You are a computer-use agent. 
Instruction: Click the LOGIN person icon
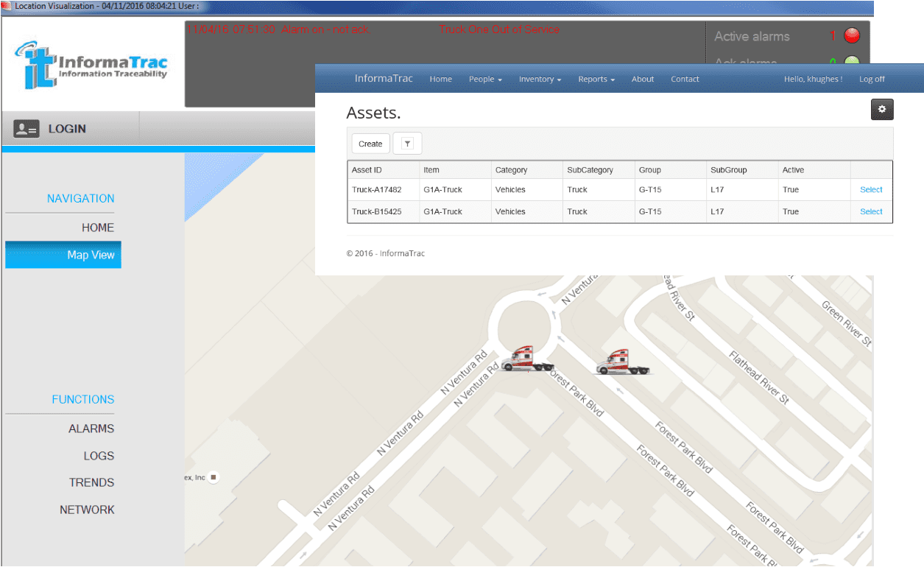point(27,127)
